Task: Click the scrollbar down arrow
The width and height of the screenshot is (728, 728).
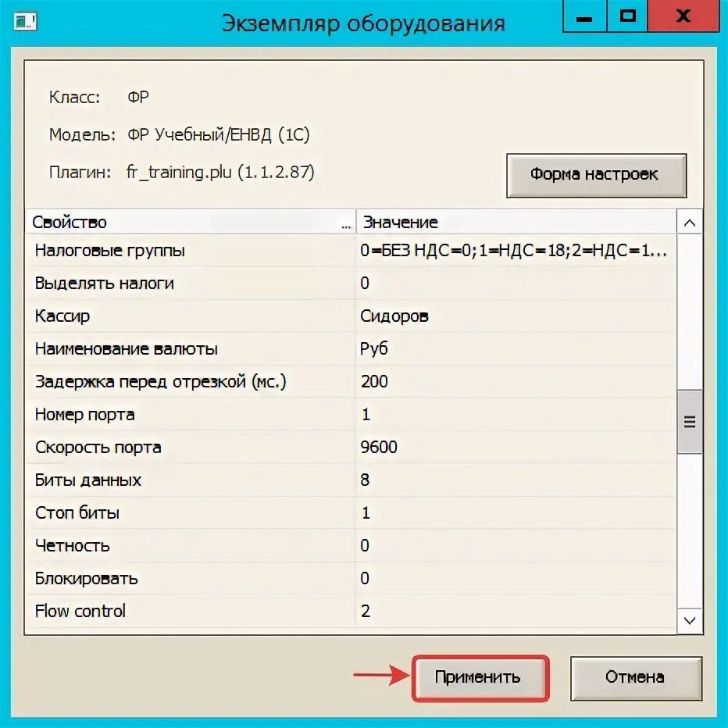Action: pyautogui.click(x=690, y=620)
